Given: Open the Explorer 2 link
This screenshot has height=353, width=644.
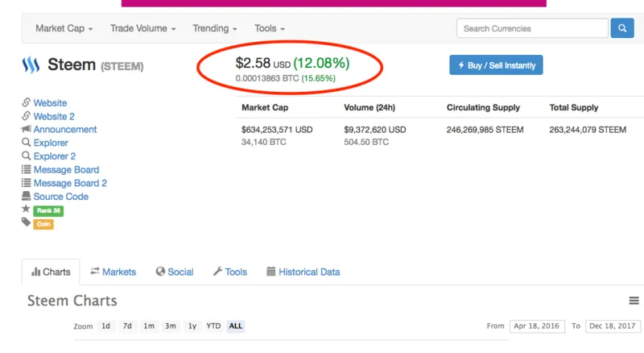Looking at the screenshot, I should [x=55, y=156].
